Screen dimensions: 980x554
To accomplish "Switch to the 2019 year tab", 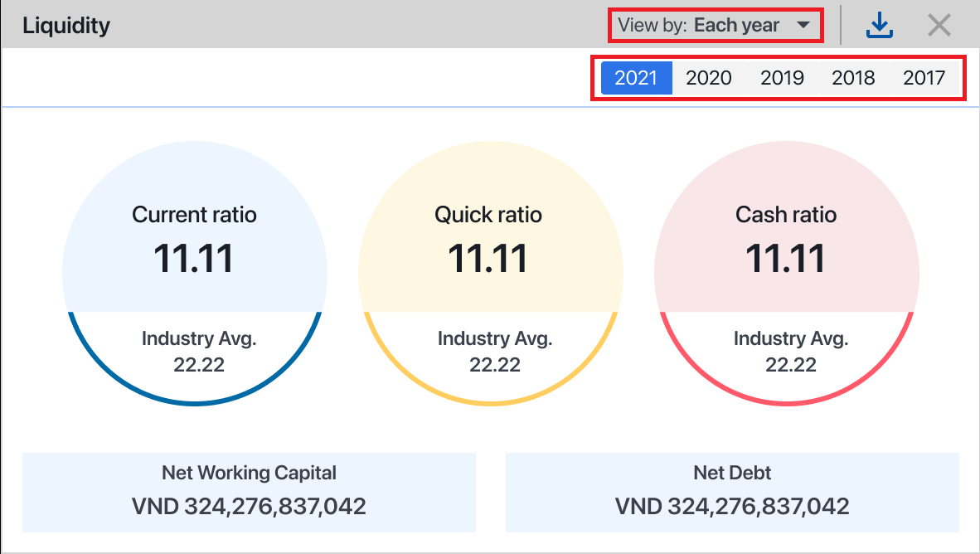I will 782,78.
